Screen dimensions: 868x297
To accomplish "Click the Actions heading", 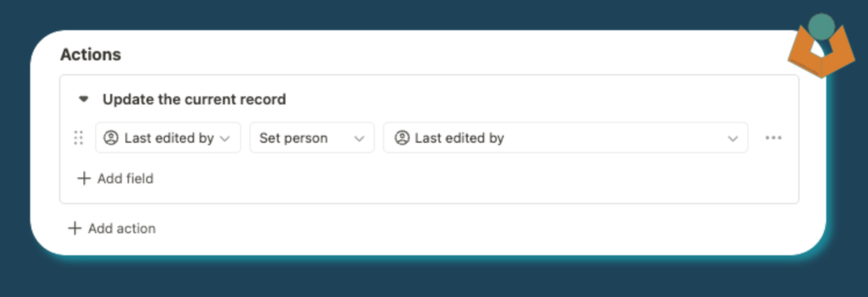I will tap(90, 54).
